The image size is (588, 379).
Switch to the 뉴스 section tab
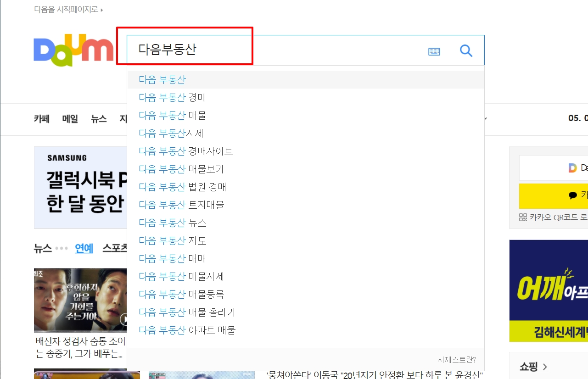[x=43, y=248]
